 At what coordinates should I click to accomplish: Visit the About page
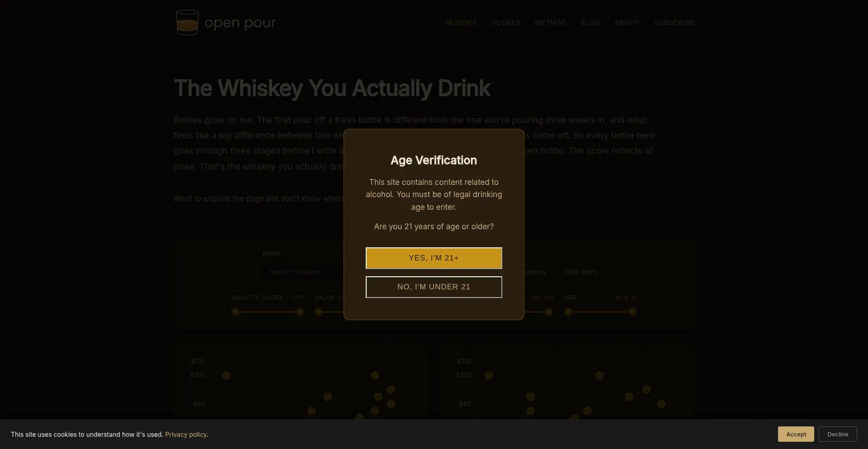[627, 23]
